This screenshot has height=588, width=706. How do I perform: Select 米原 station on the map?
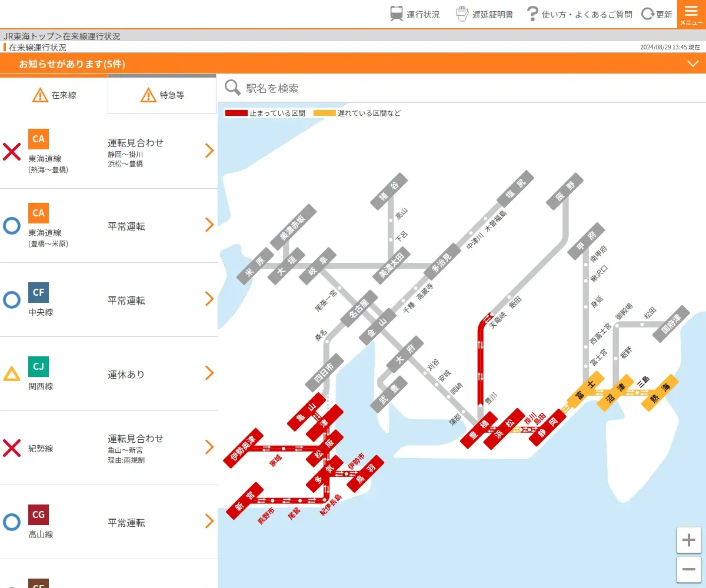(255, 266)
